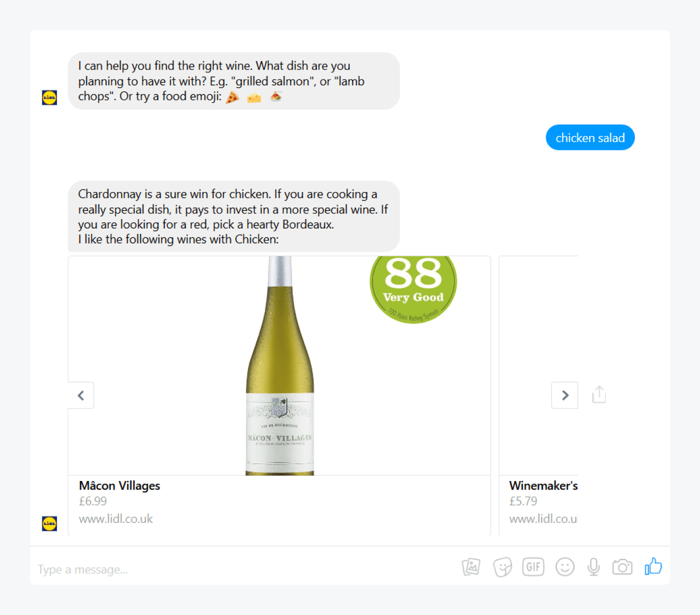Click the £5.79 price text
Image resolution: width=700 pixels, height=615 pixels.
point(523,501)
